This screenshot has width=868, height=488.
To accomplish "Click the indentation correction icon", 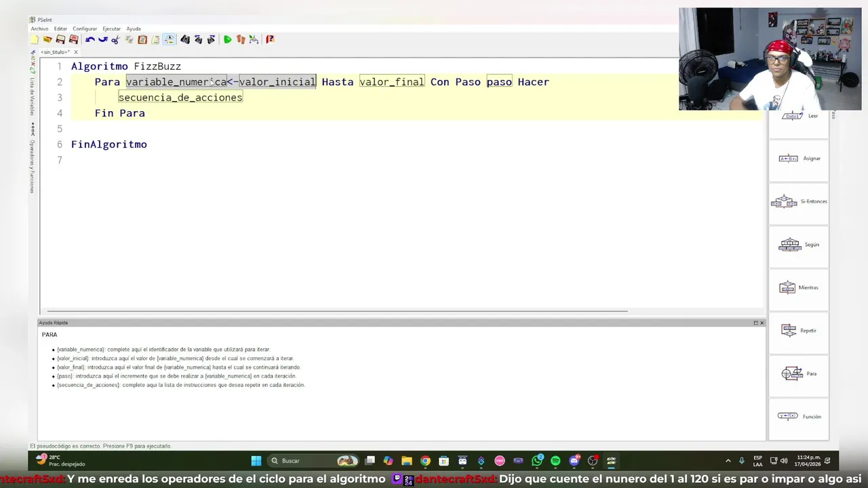I will [155, 39].
